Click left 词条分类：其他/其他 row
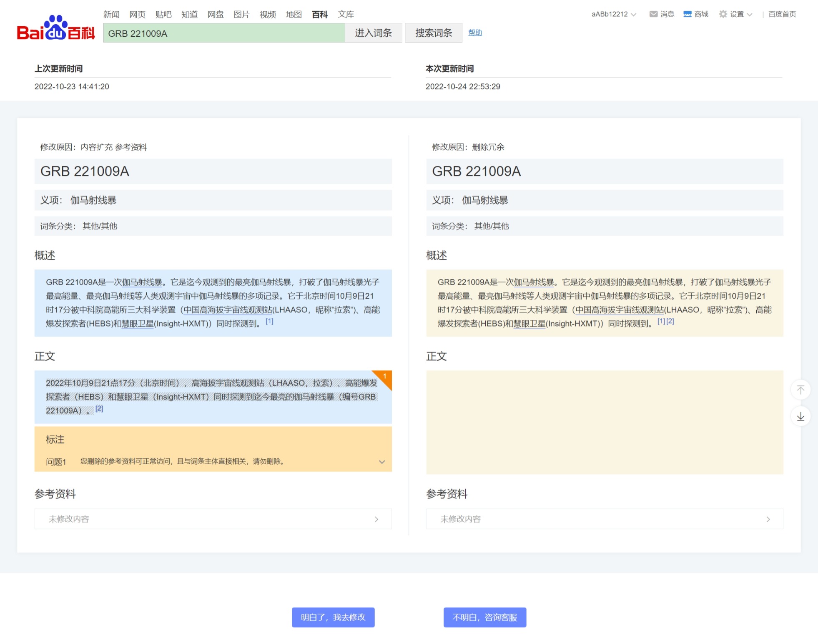The image size is (818, 644). [213, 226]
